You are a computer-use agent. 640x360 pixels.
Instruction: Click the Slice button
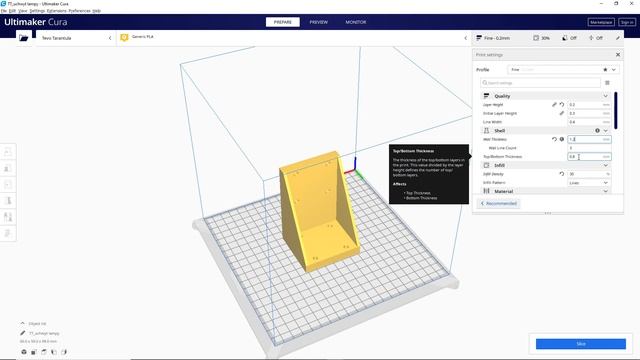pos(580,344)
